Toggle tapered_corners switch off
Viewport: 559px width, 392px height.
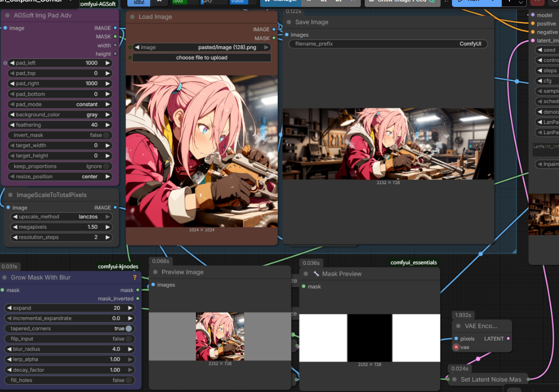pos(129,329)
